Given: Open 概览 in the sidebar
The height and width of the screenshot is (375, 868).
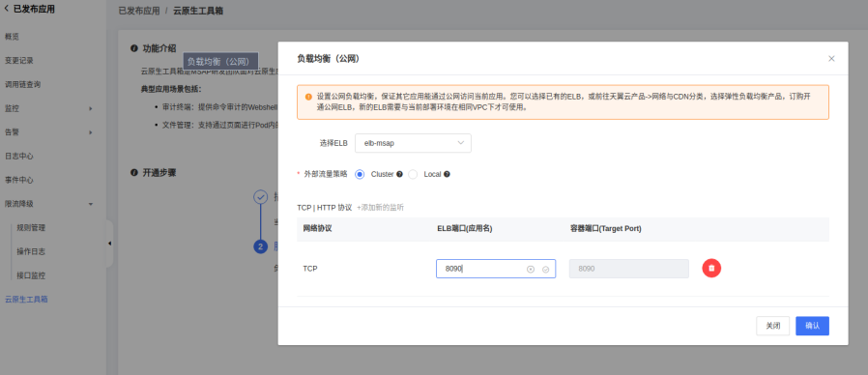Looking at the screenshot, I should [x=13, y=37].
